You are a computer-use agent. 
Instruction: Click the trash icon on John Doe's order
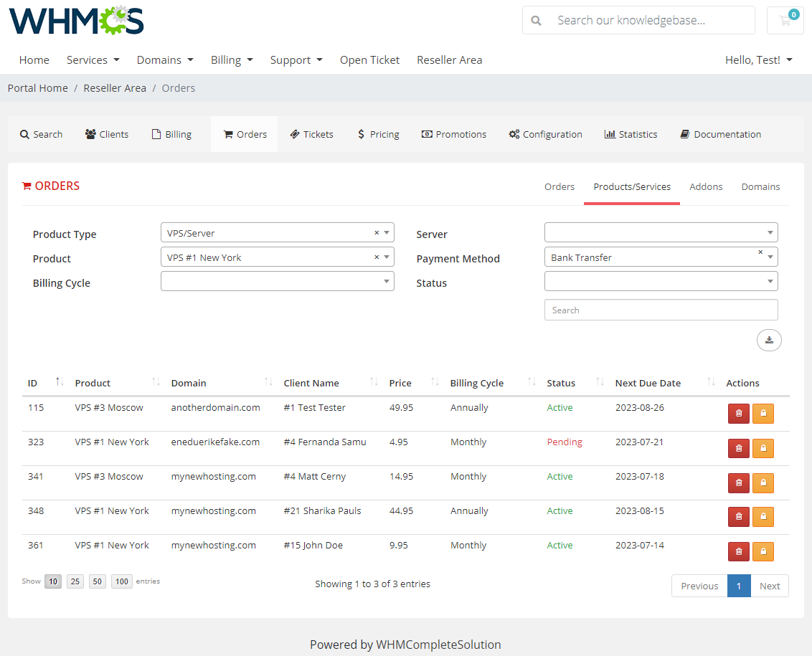[739, 551]
